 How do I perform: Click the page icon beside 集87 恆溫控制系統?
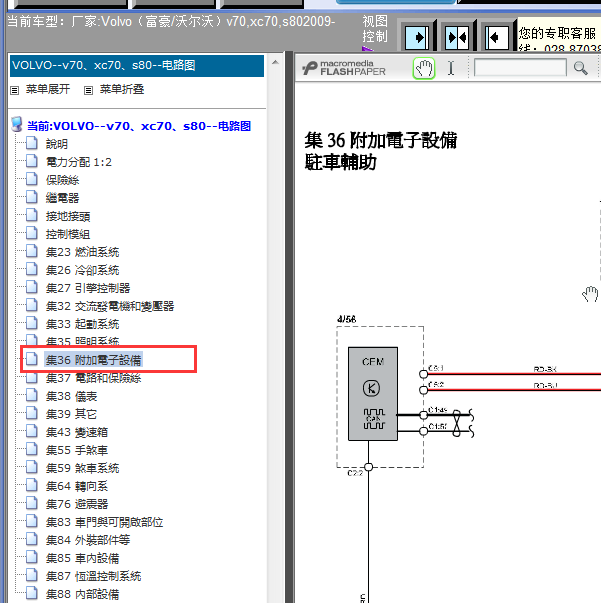[32, 575]
